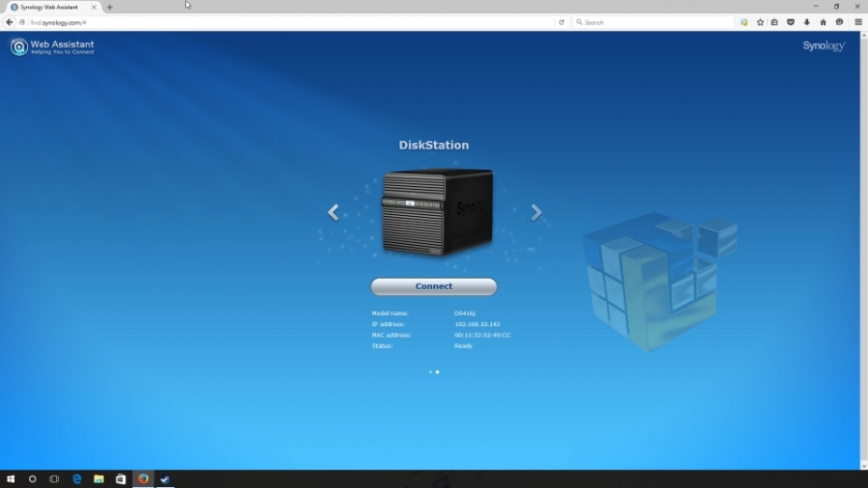Click the Web Assistant logo
The height and width of the screenshot is (488, 868).
[53, 46]
